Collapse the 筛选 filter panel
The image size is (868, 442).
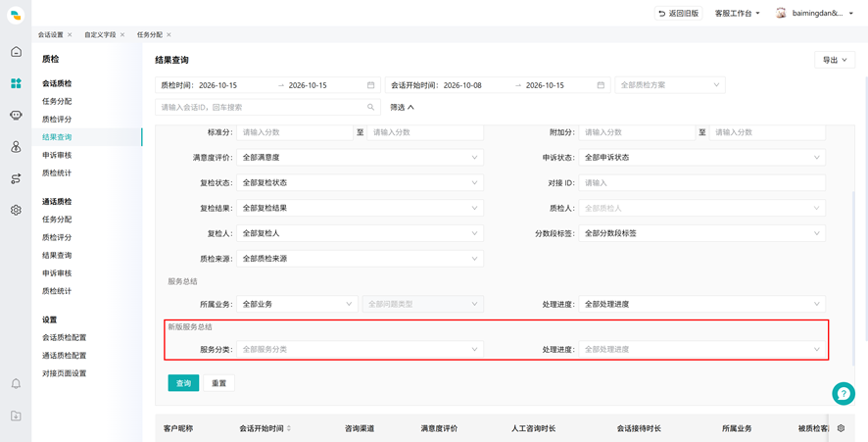402,108
